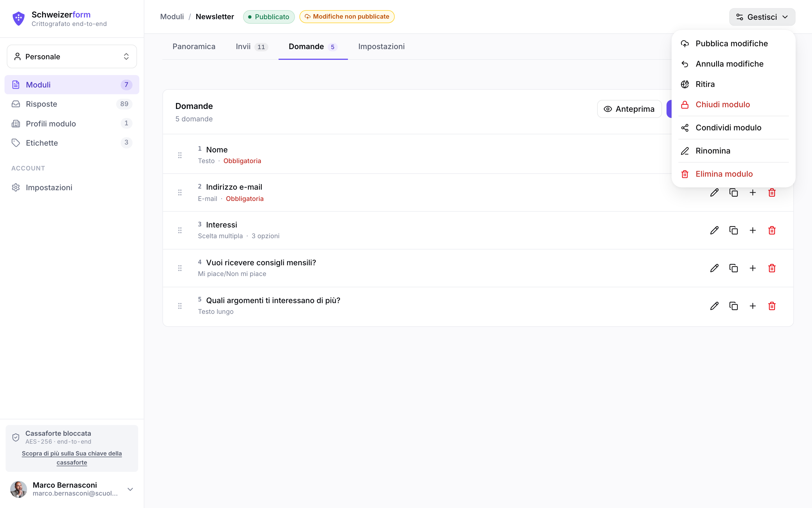Select Condividi modulo menu entry
Image resolution: width=812 pixels, height=508 pixels.
(x=734, y=128)
